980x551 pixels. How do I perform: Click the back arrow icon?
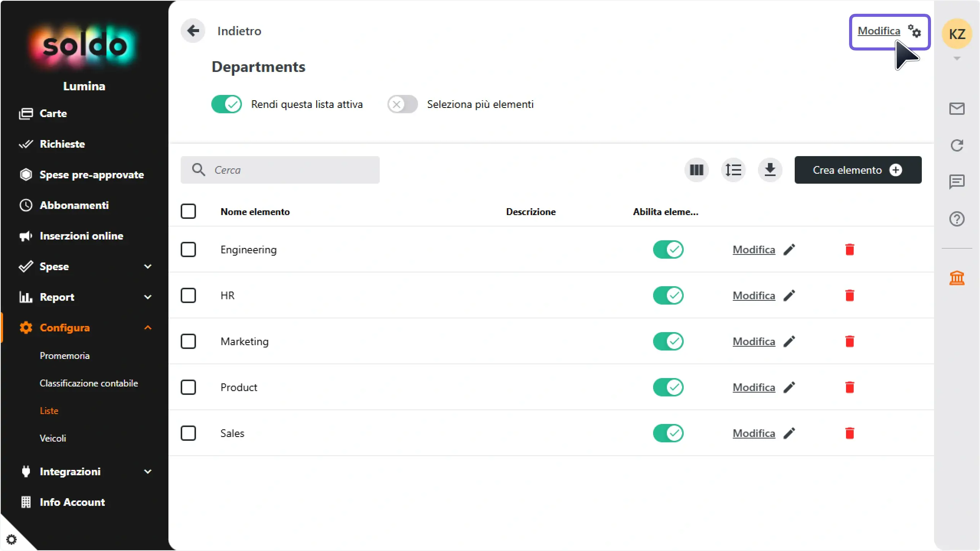[193, 31]
